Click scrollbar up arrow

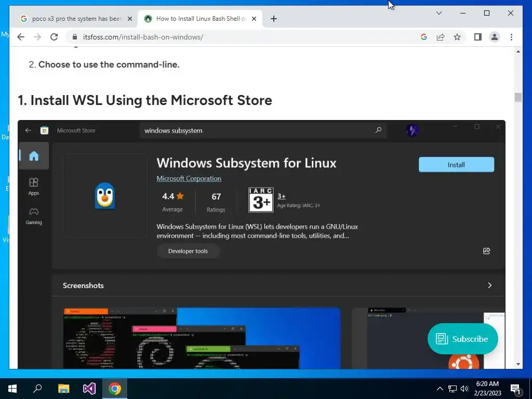[518, 51]
